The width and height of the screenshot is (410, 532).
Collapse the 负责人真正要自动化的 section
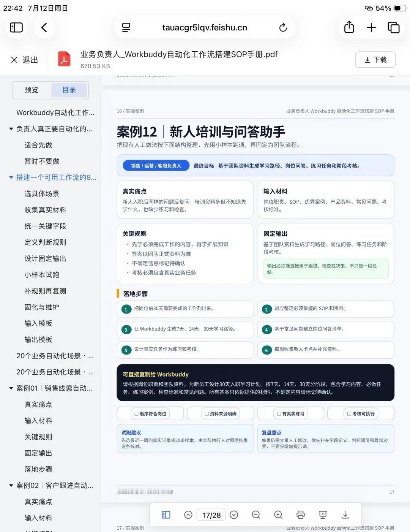coord(11,129)
